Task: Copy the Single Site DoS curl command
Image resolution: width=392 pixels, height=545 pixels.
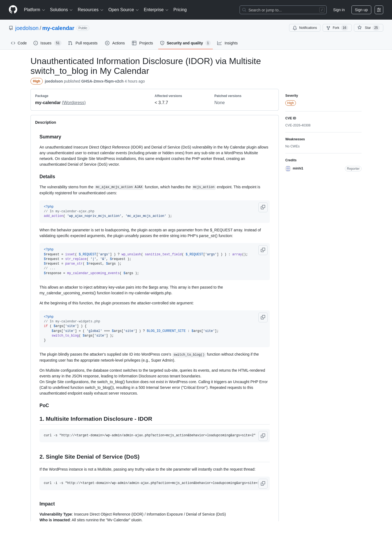Action: (x=263, y=484)
